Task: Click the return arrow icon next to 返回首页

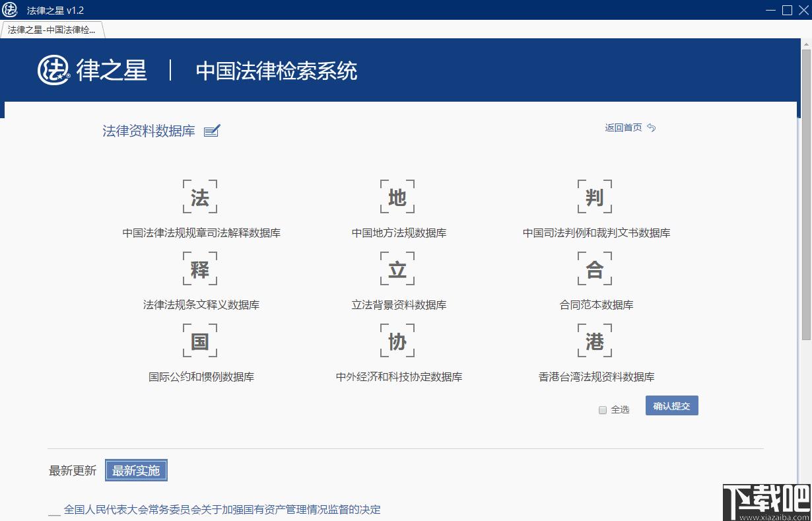Action: click(652, 127)
